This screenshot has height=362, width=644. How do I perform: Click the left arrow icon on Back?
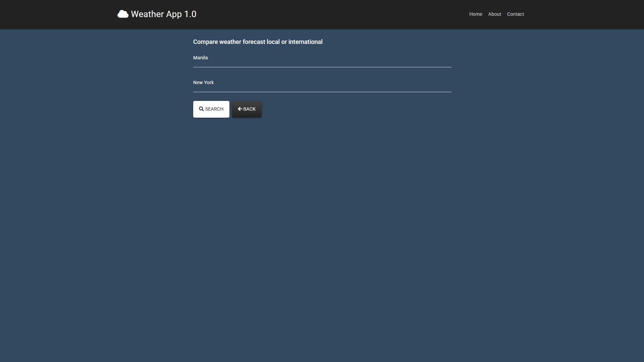pyautogui.click(x=240, y=109)
